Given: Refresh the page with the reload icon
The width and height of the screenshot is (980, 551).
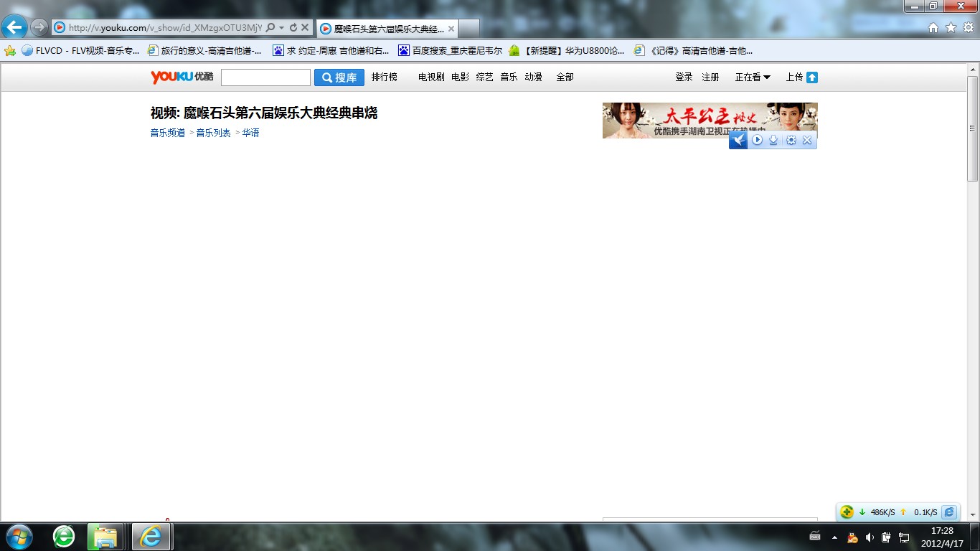Looking at the screenshot, I should click(x=293, y=27).
